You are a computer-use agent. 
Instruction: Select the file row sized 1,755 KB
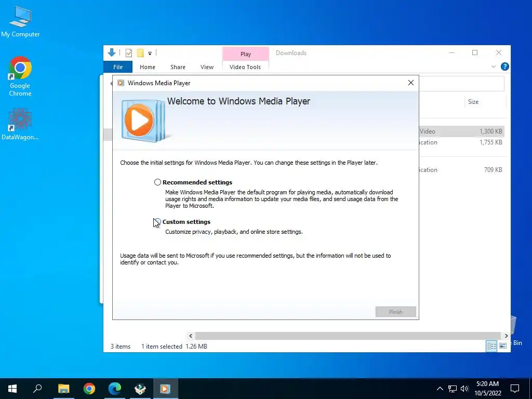pyautogui.click(x=462, y=142)
